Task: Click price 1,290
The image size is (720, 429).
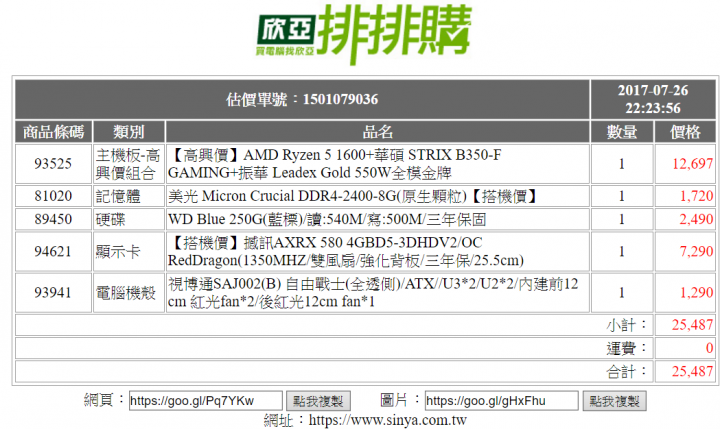Action: pyautogui.click(x=696, y=293)
